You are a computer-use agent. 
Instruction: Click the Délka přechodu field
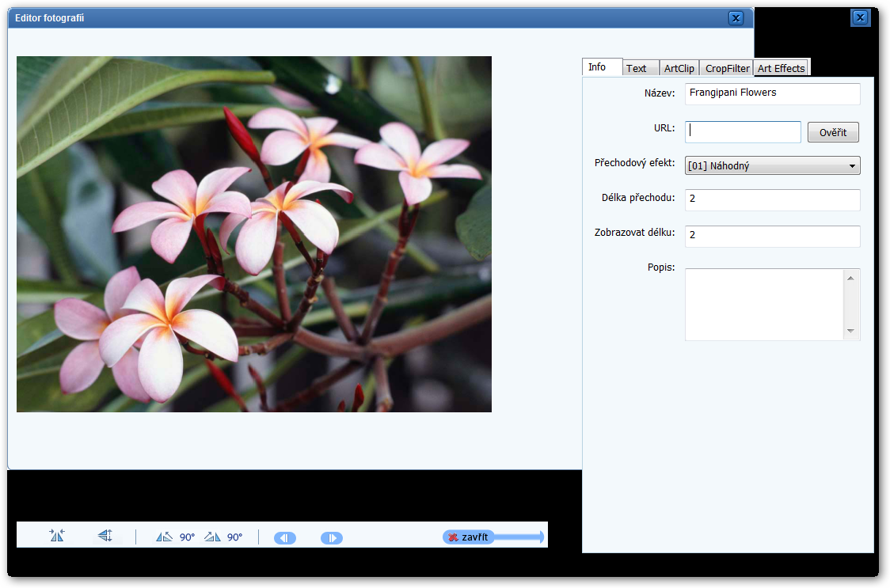773,199
